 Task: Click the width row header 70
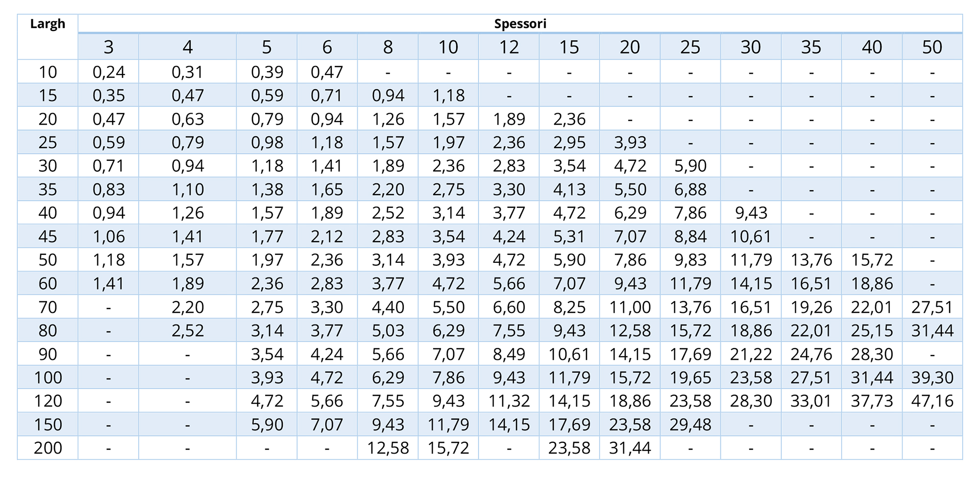(x=48, y=307)
